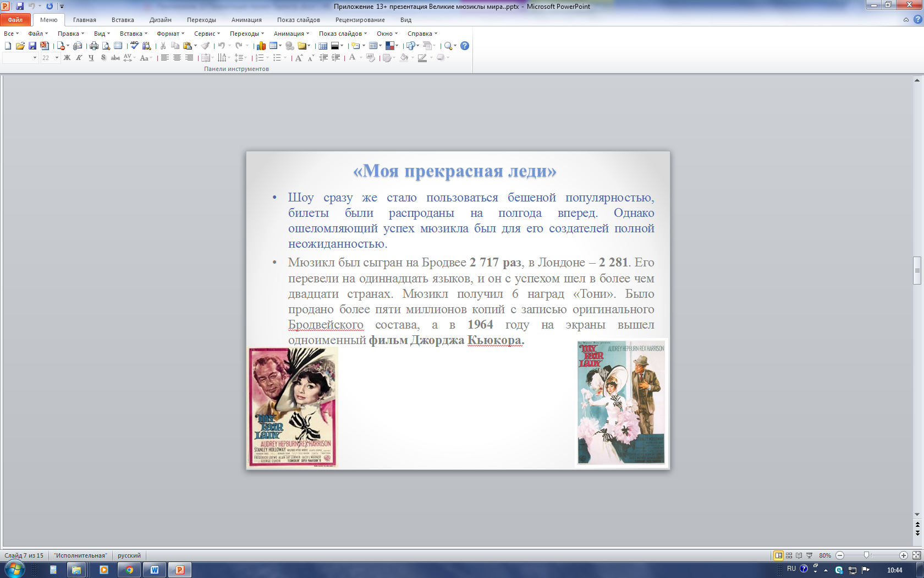Click the ribbon Help icon at top right
The image size is (924, 578).
click(x=917, y=19)
